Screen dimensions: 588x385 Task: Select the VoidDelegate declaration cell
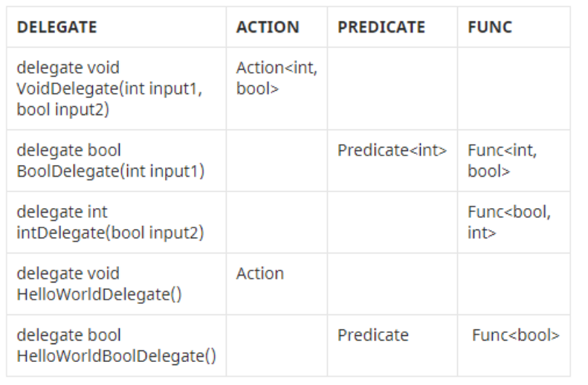point(116,89)
